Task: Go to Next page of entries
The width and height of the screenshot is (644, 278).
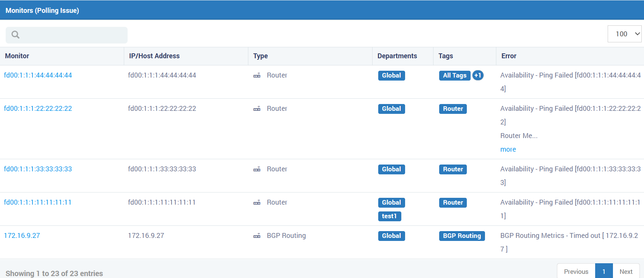Action: point(626,272)
